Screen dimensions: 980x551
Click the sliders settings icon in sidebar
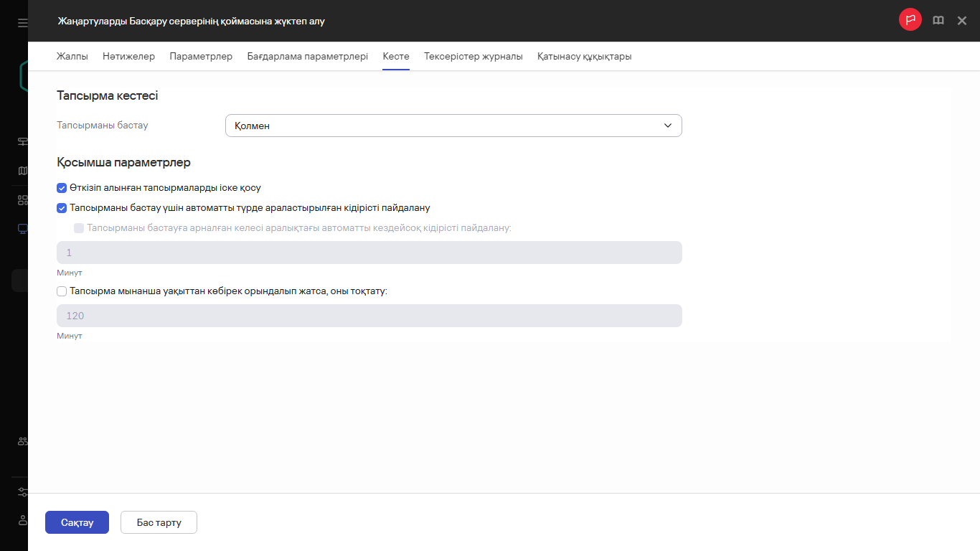pos(22,492)
